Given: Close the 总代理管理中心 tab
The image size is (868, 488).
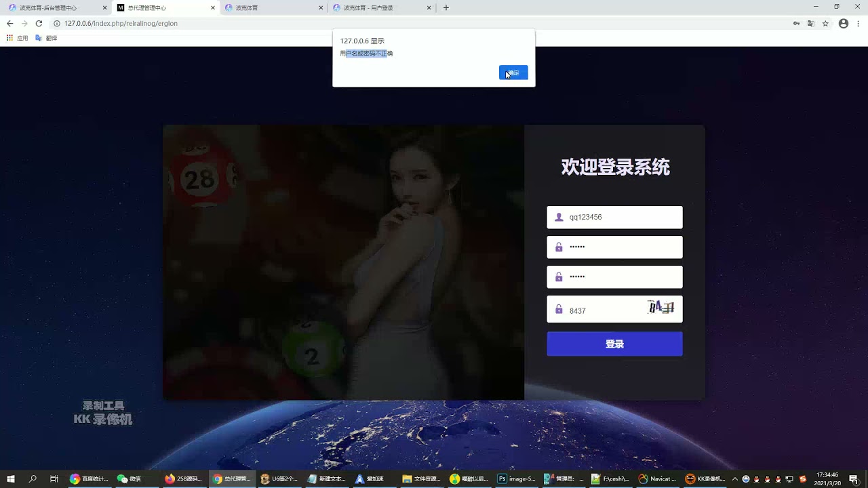Looking at the screenshot, I should click(213, 8).
